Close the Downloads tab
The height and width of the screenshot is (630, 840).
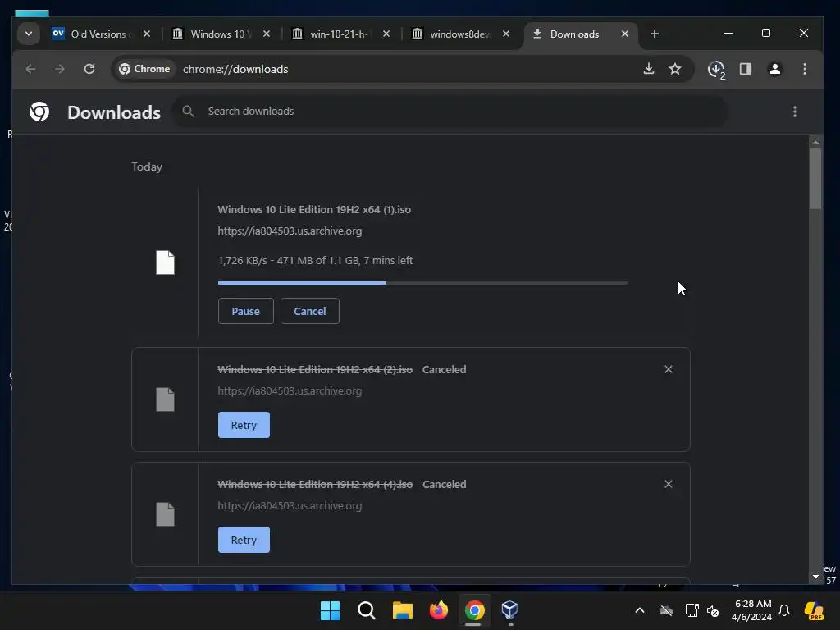point(624,34)
